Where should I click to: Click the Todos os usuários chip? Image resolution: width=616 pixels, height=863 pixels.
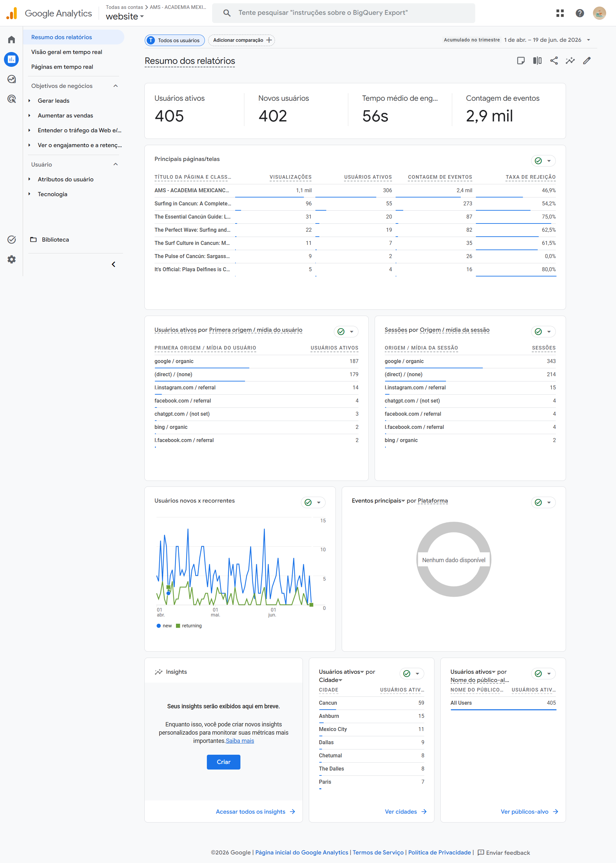[x=175, y=40]
